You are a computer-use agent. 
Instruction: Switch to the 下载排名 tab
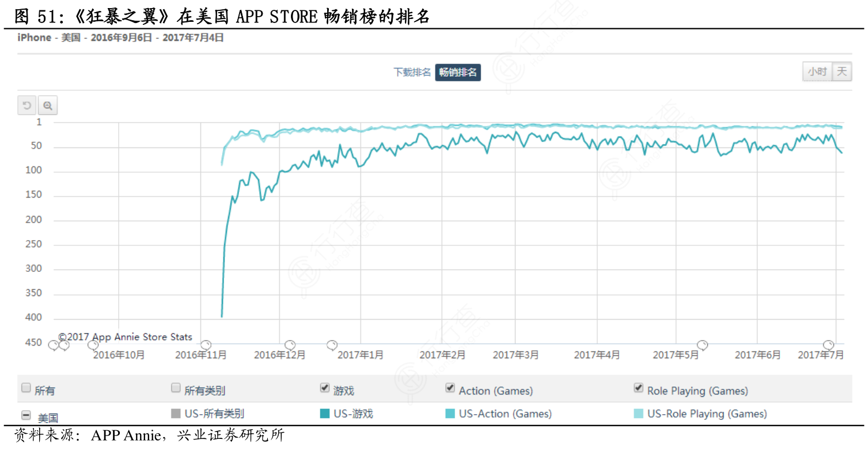pyautogui.click(x=412, y=72)
